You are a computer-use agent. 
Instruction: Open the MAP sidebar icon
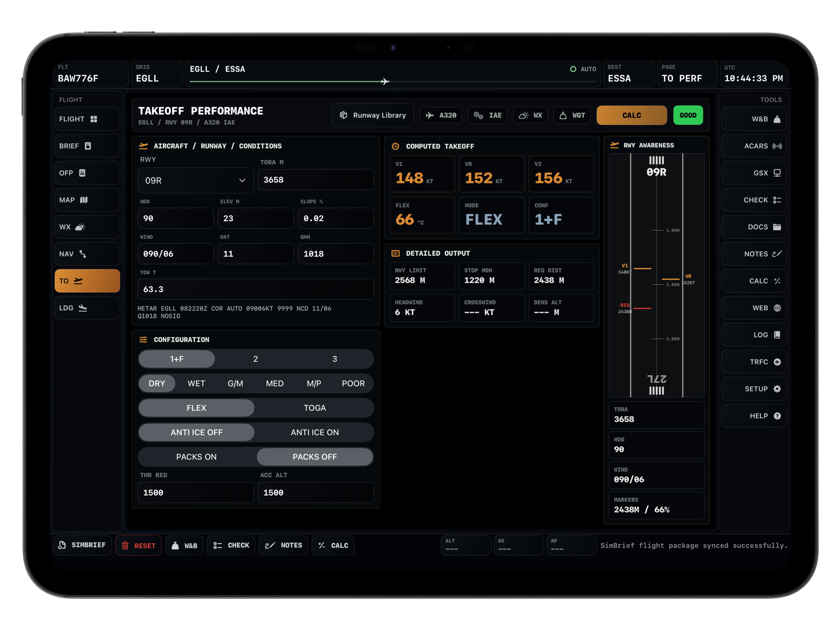[x=84, y=200]
